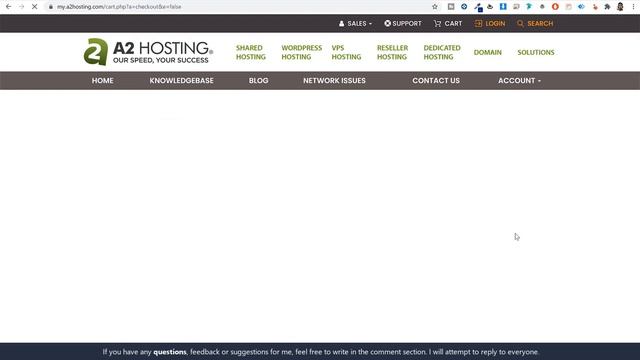Click the person icon beside Sales
The width and height of the screenshot is (640, 360).
click(342, 24)
